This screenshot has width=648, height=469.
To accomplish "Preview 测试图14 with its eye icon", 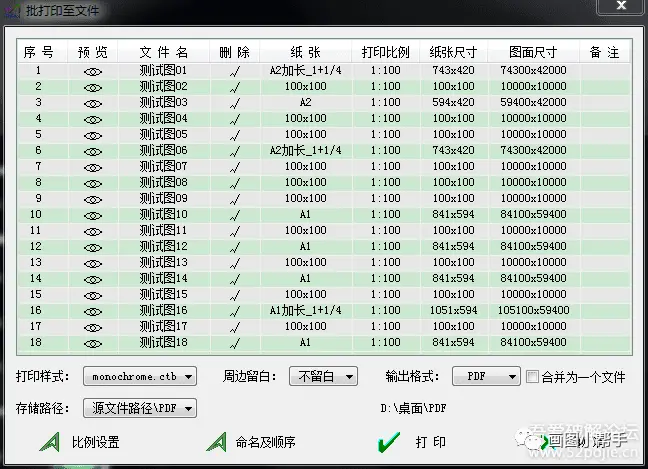I will point(93,280).
